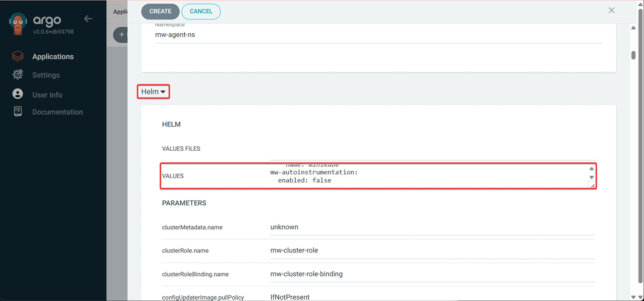Click the resize handle on the VALUES box
Image resolution: width=644 pixels, height=301 pixels.
(592, 186)
